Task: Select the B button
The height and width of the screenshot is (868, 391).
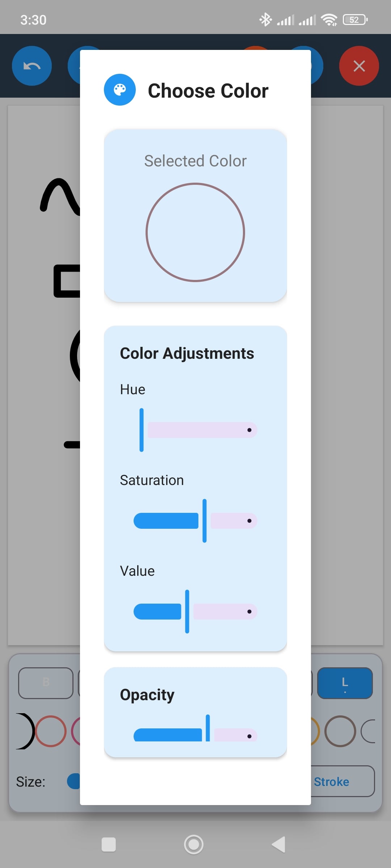Action: point(46,683)
